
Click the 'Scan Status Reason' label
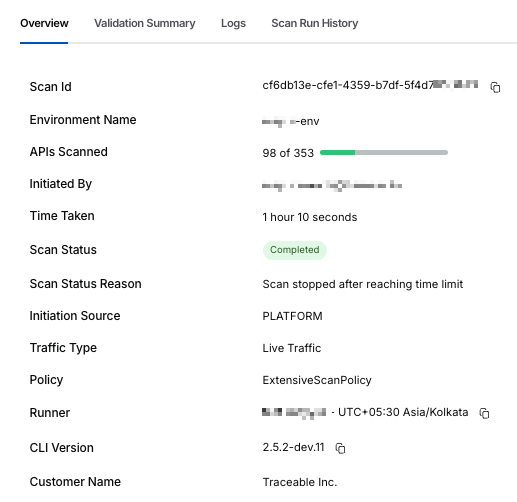click(x=85, y=284)
